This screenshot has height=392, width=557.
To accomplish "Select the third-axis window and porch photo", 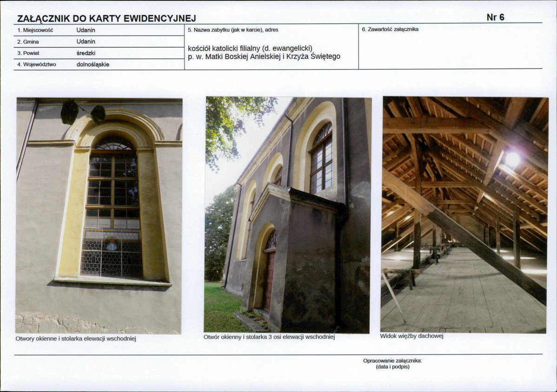I will [x=287, y=215].
